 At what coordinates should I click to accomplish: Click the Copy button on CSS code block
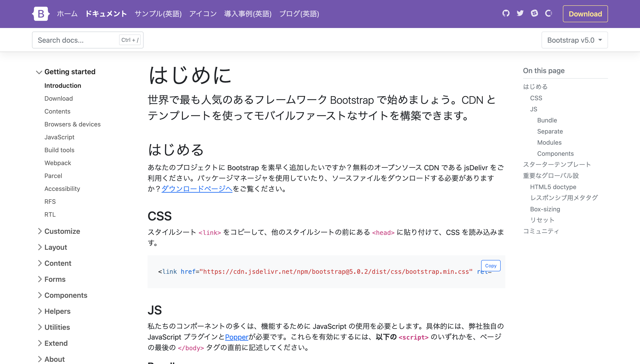pyautogui.click(x=490, y=266)
